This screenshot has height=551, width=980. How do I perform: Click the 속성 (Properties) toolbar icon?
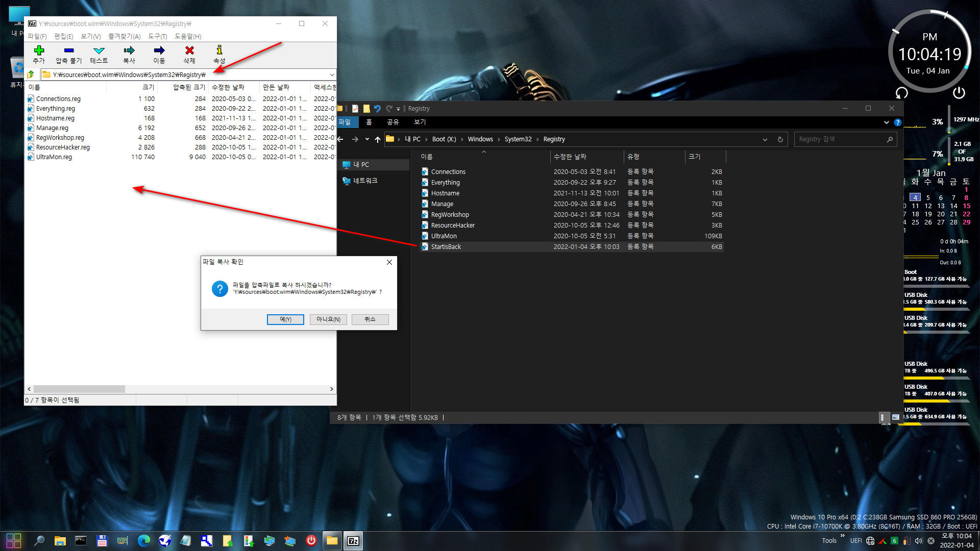(219, 54)
